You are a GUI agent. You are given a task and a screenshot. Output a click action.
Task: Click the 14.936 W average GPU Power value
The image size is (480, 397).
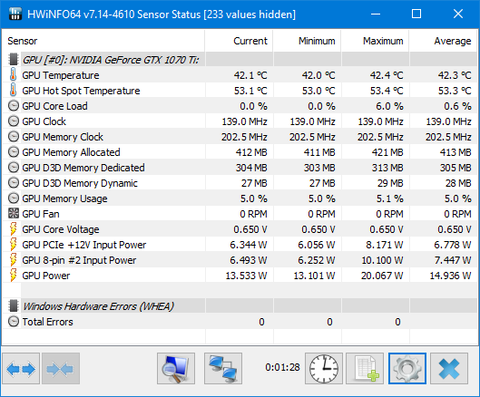coord(450,276)
